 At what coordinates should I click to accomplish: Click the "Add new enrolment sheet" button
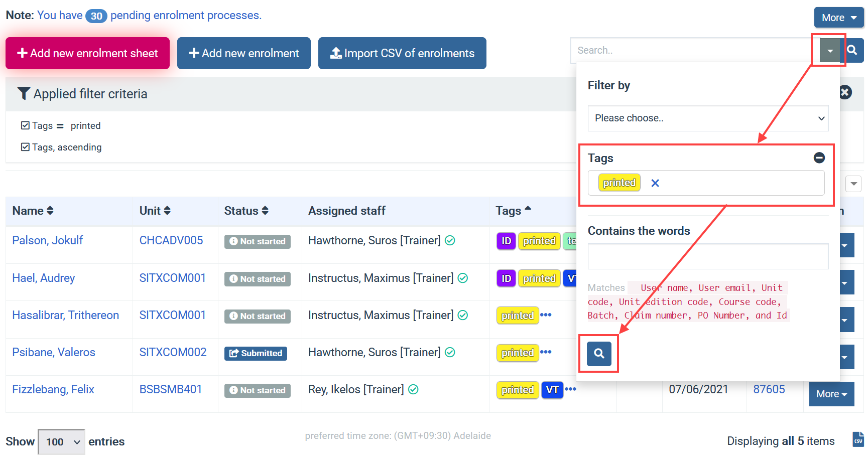(87, 53)
